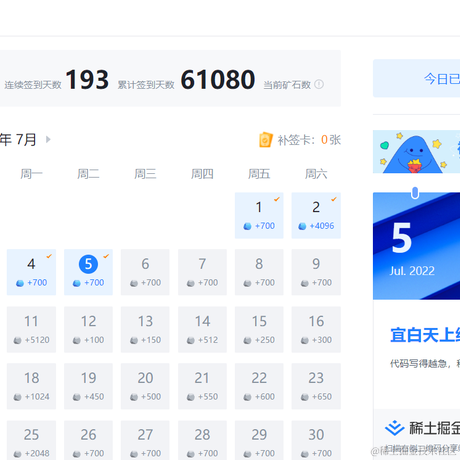Screen dimensions: 460x460
Task: Click the 当前矿石数 label
Action: (287, 85)
